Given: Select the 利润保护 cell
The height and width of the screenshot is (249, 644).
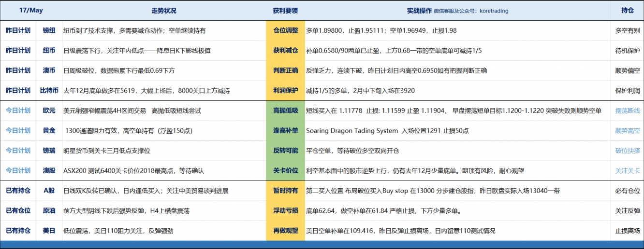Looking at the screenshot, I should [x=285, y=90].
